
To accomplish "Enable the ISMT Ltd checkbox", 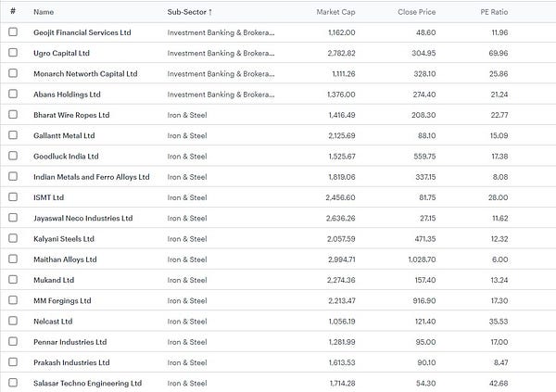I will pos(13,196).
